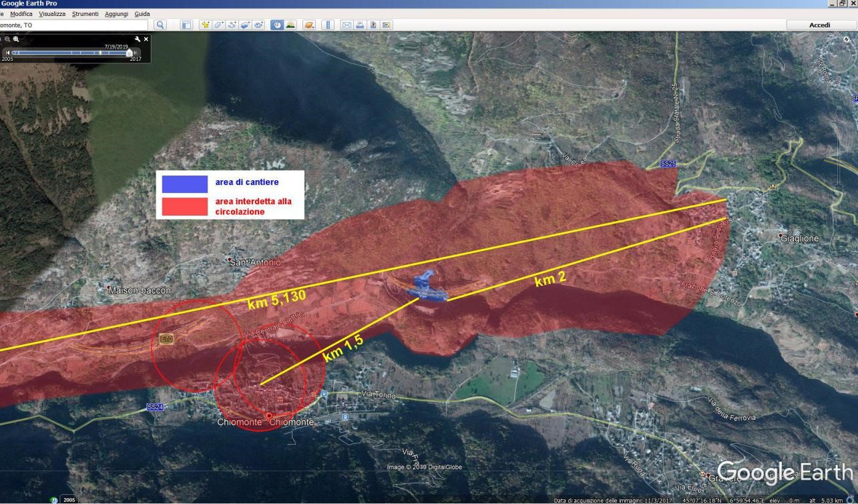The width and height of the screenshot is (858, 504).
Task: Click the Record a Tour icon
Action: [x=258, y=25]
